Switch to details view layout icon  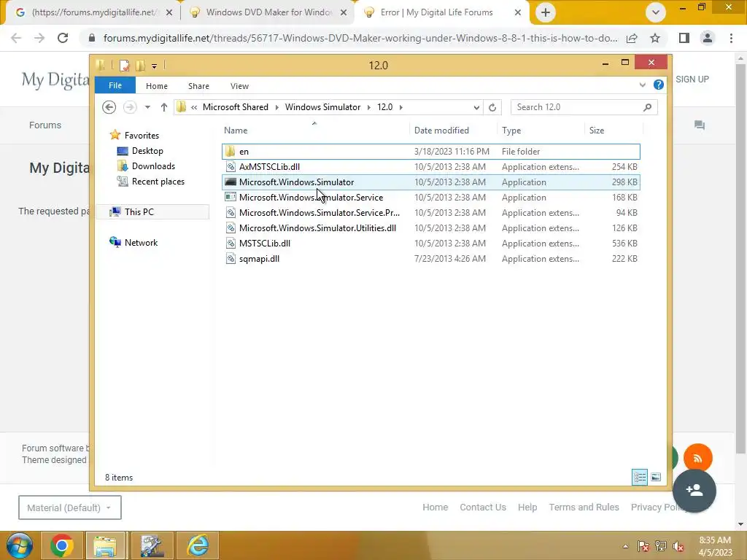point(640,477)
